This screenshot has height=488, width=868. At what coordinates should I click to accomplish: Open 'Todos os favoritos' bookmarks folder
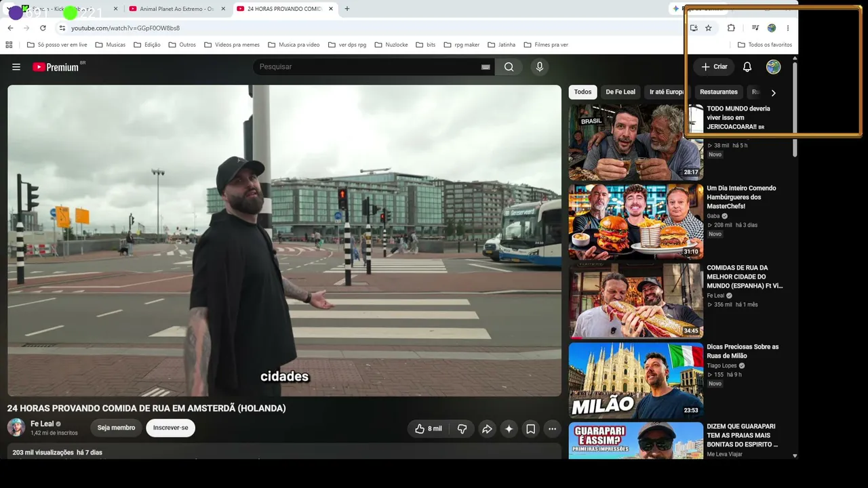(x=765, y=45)
